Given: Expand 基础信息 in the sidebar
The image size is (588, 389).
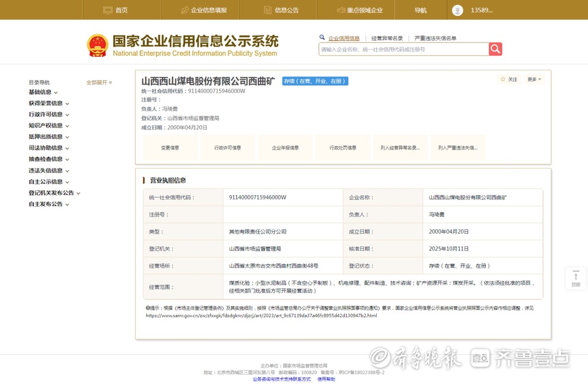Looking at the screenshot, I should 43,92.
